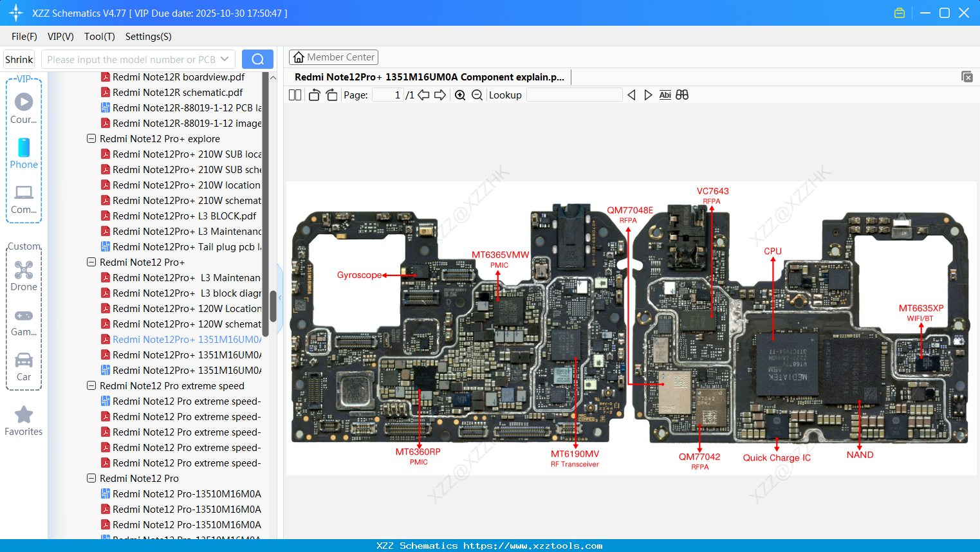Screen dimensions: 980x552
Task: Click the MT6635XP WIFI/BT label
Action: click(921, 313)
